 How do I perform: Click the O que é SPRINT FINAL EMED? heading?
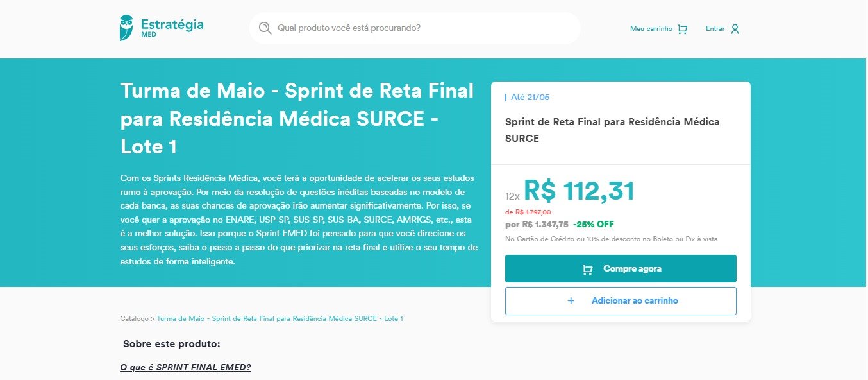(x=185, y=367)
